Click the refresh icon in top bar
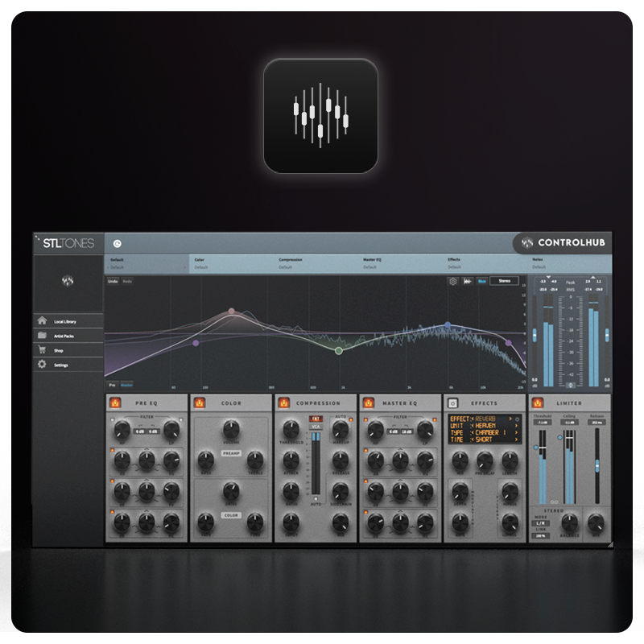644x644 pixels. [118, 242]
